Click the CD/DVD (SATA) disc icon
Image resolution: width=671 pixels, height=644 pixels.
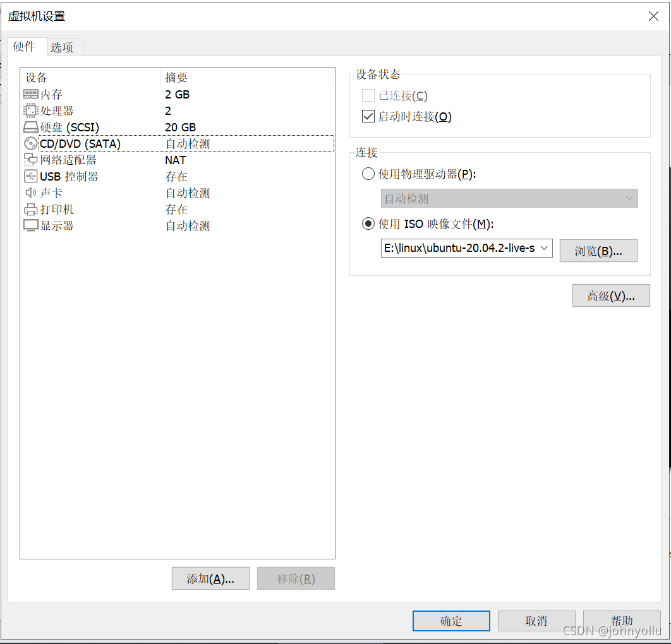(x=31, y=143)
